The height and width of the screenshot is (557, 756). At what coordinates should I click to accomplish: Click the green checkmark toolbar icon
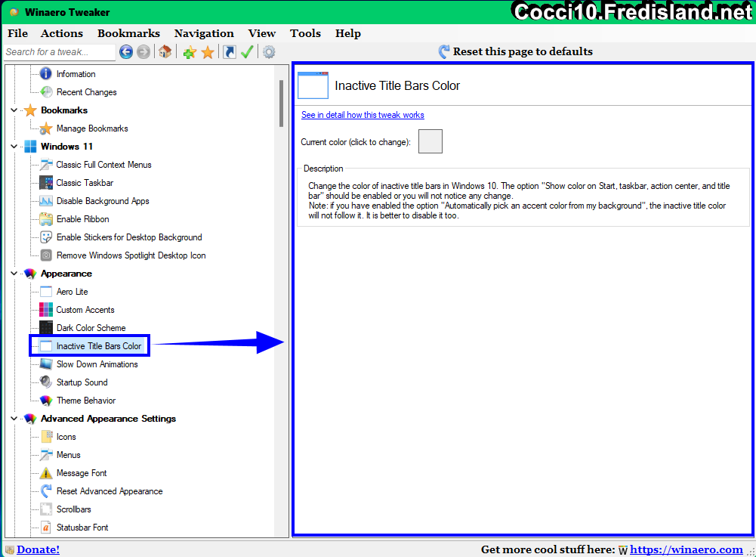click(x=247, y=51)
